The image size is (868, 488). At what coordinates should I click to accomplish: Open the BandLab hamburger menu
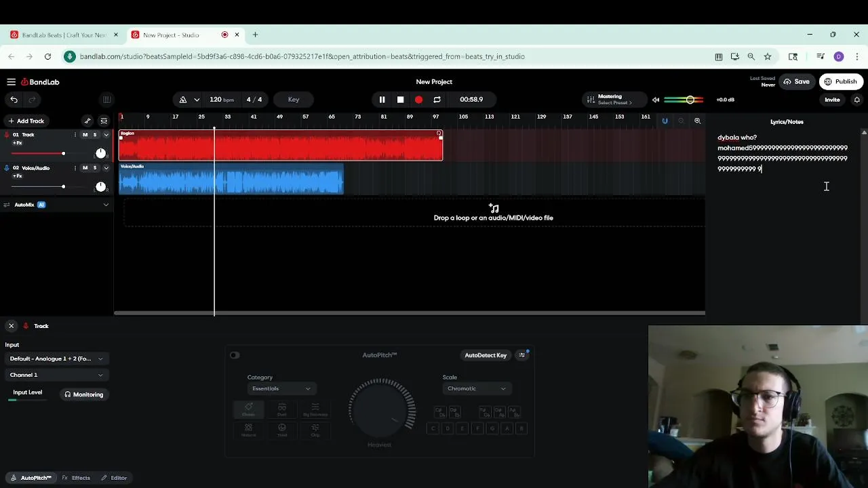click(x=11, y=82)
